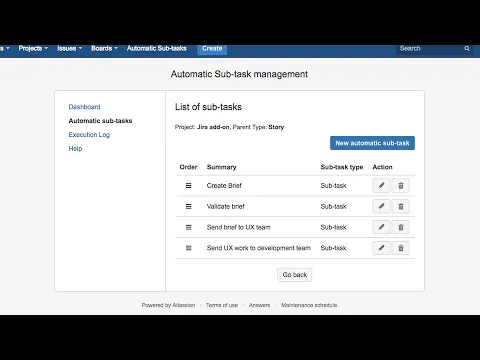The width and height of the screenshot is (480, 360).
Task: Open the Maintenance schedule link
Action: [309, 305]
